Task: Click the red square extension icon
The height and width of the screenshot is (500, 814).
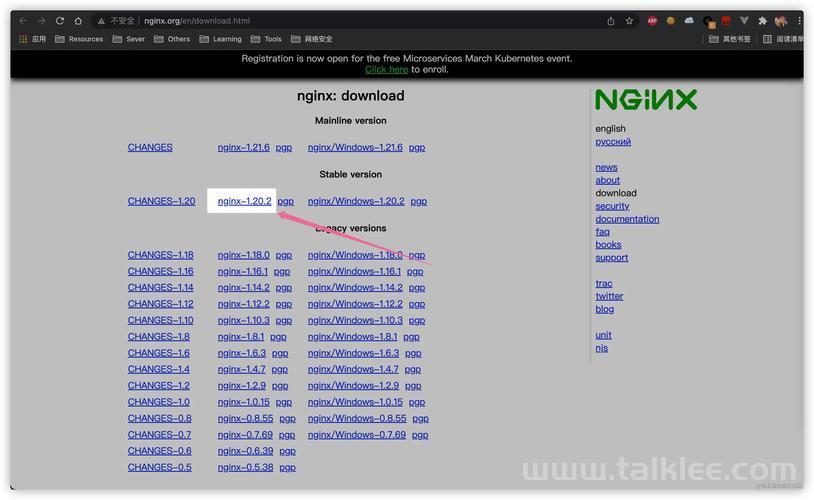Action: 726,21
